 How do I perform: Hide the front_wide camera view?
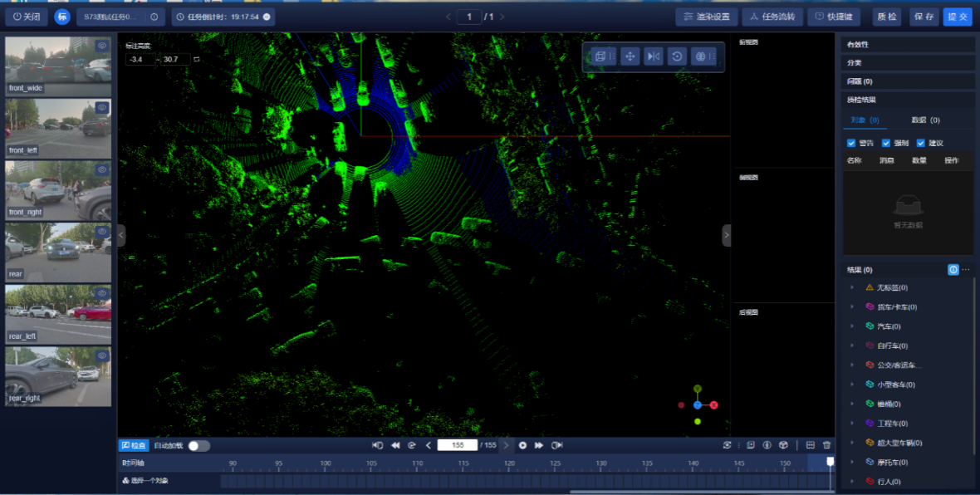(102, 47)
